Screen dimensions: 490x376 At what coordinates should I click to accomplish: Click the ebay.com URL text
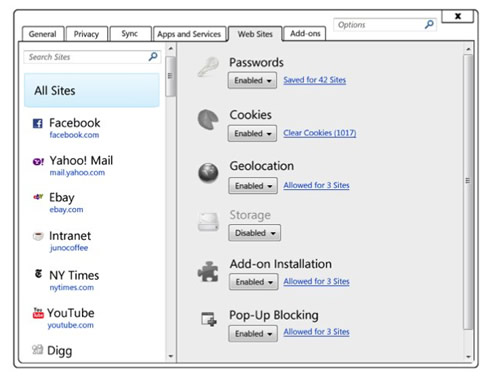(66, 210)
